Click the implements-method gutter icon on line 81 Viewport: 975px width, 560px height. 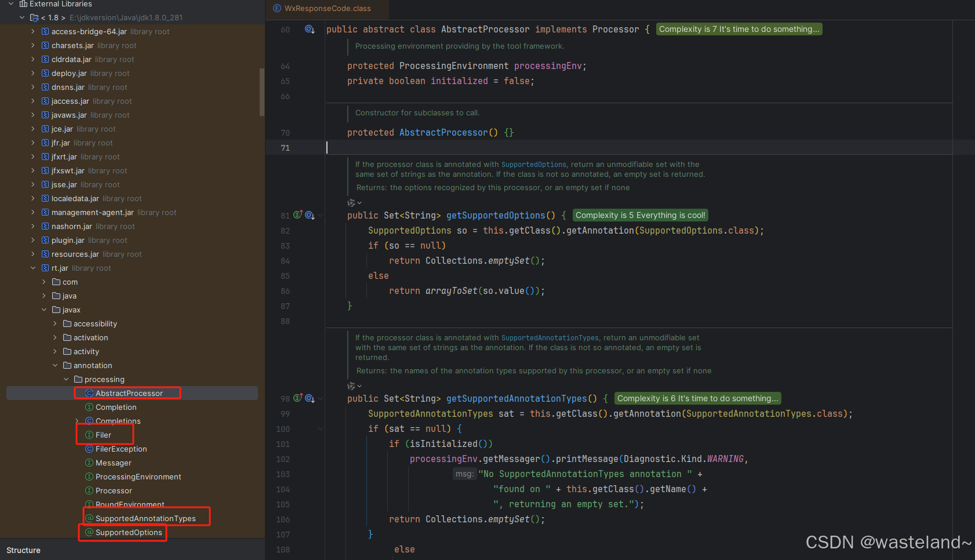point(298,215)
